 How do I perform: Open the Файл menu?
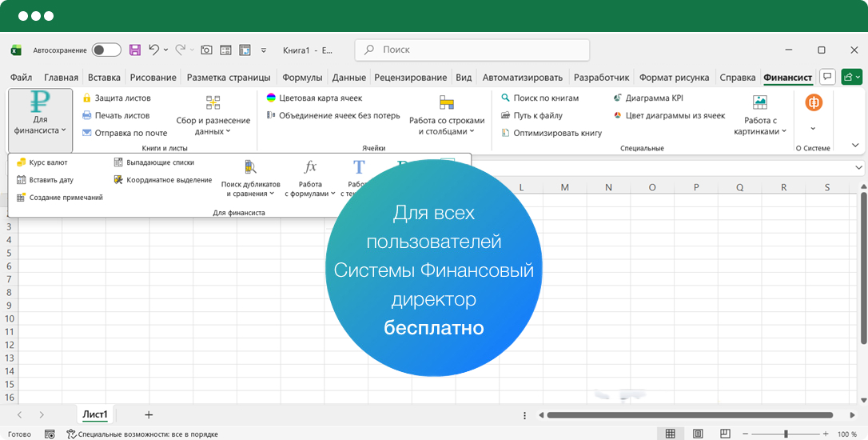click(x=21, y=78)
